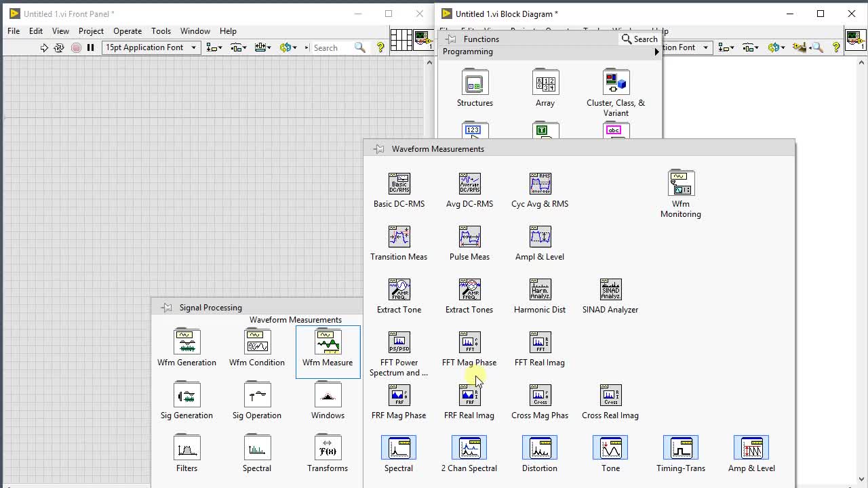Image resolution: width=868 pixels, height=488 pixels.
Task: Pick the SINAD Analyzer function
Action: 611,289
